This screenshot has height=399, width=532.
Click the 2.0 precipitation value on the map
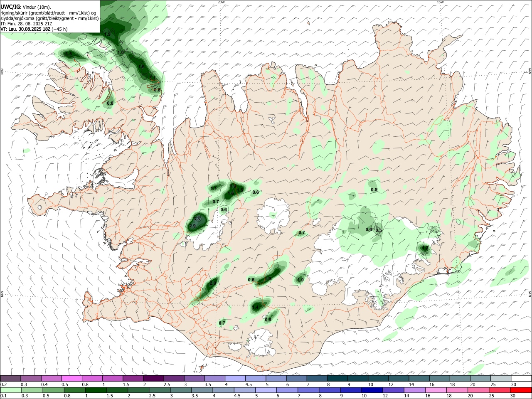click(213, 283)
